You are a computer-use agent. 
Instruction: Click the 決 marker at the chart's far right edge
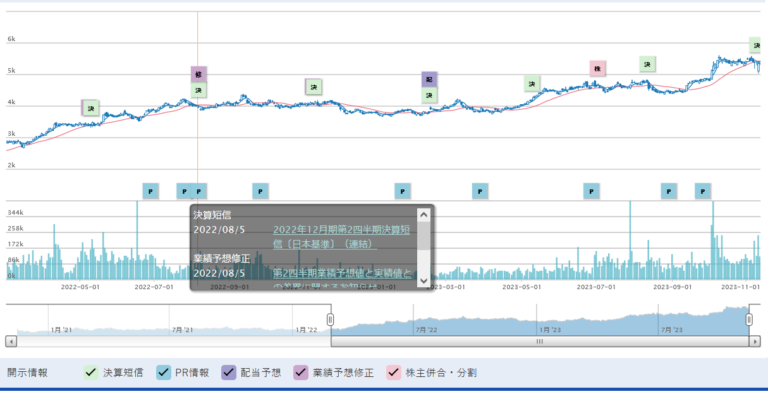point(756,45)
